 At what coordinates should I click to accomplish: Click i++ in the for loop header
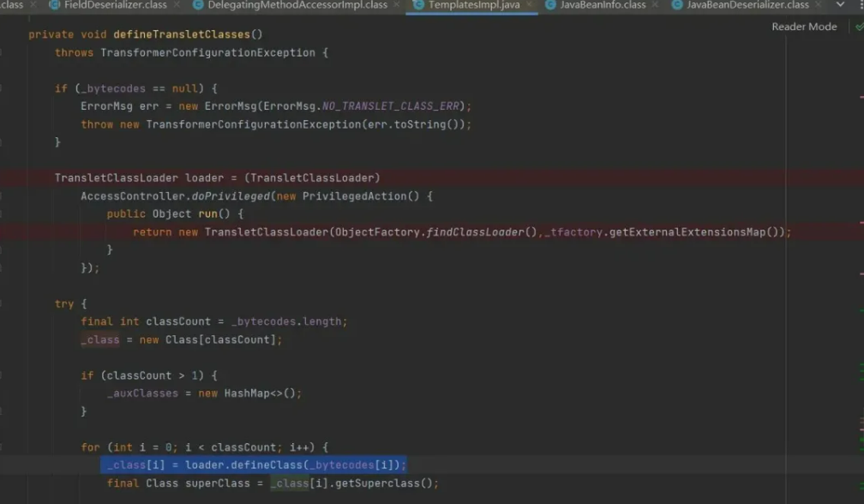[299, 447]
